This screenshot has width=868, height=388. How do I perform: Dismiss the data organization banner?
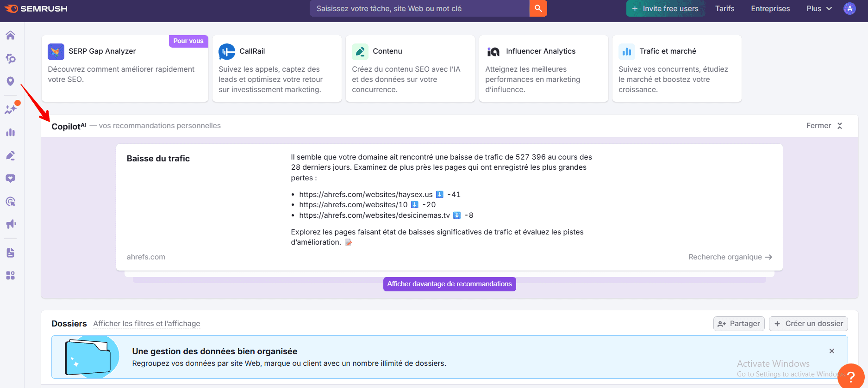coord(832,351)
